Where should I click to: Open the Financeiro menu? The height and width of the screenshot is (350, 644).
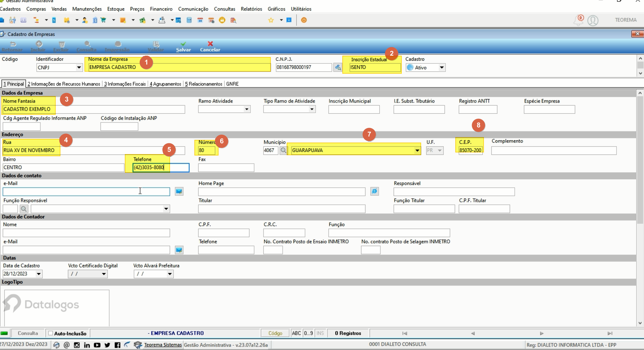click(161, 9)
